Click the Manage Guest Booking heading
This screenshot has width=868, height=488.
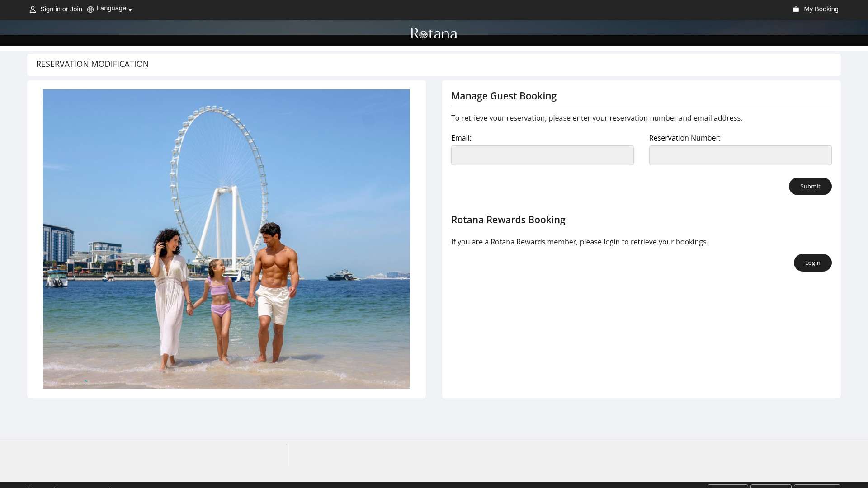[504, 96]
